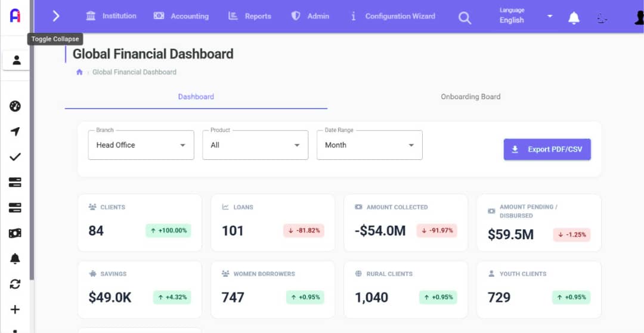Click Global Financial Dashboard breadcrumb text
644x333 pixels.
[134, 72]
